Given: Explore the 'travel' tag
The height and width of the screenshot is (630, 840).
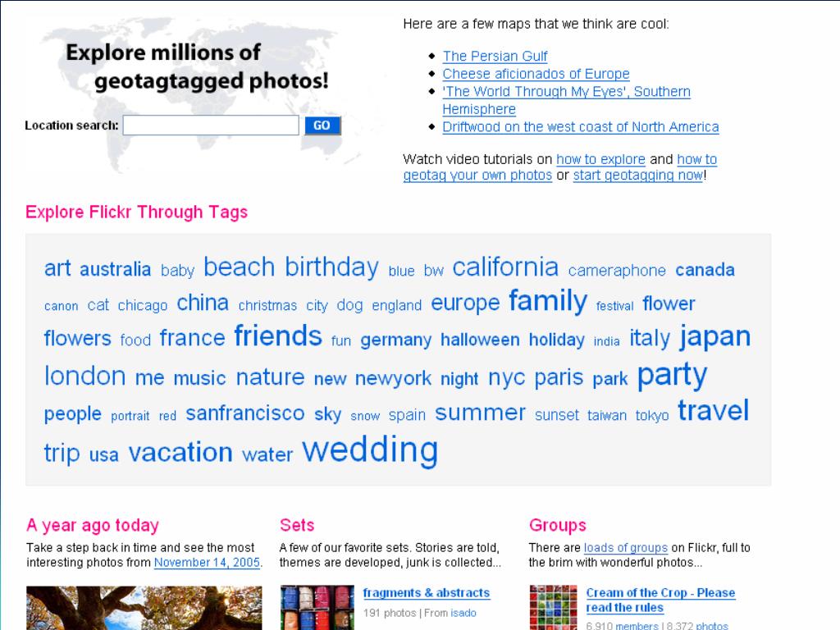Looking at the screenshot, I should point(714,411).
